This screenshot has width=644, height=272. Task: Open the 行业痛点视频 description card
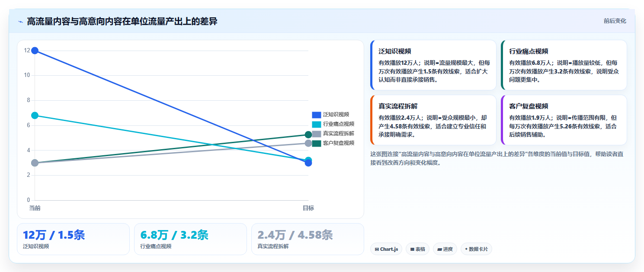coord(564,65)
